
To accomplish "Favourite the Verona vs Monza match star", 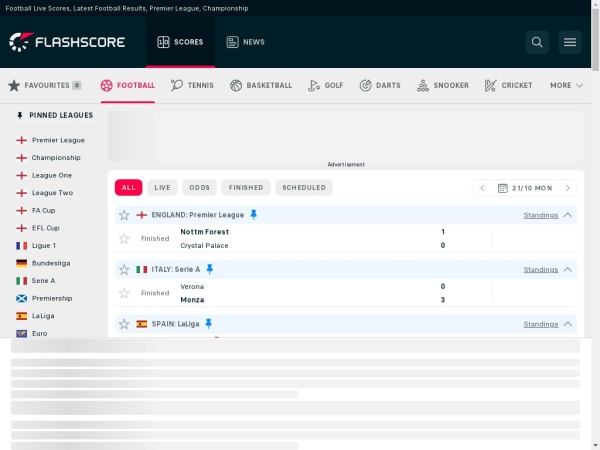I will [x=124, y=293].
